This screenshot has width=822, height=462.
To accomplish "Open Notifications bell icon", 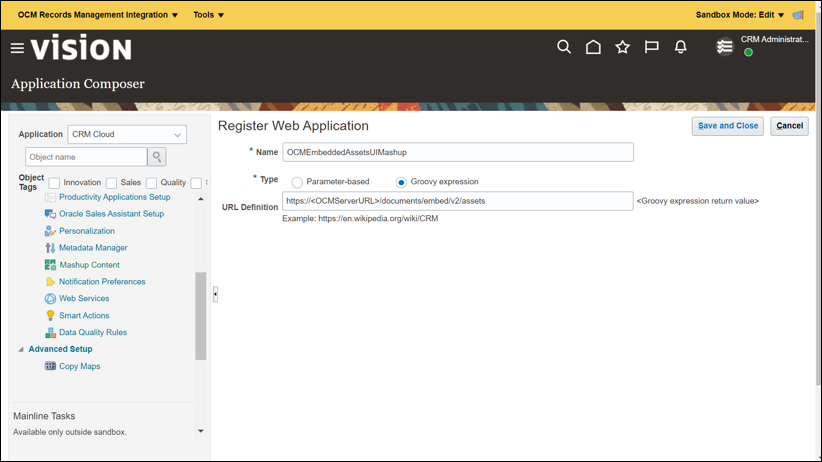I will point(680,47).
